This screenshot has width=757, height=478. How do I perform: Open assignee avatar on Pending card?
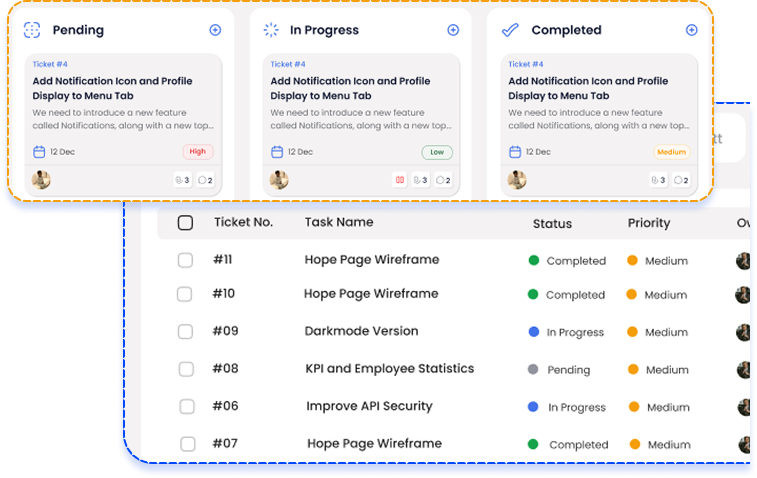coord(41,180)
